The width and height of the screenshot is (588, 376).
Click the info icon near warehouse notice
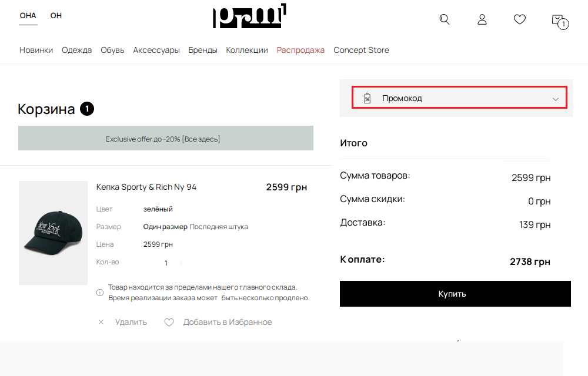point(100,293)
